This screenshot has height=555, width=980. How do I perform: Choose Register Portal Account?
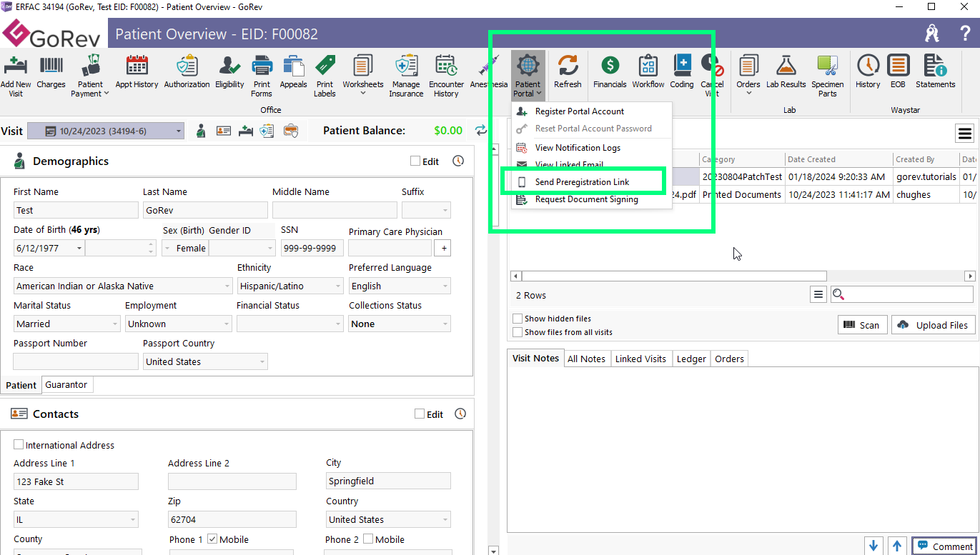591,111
